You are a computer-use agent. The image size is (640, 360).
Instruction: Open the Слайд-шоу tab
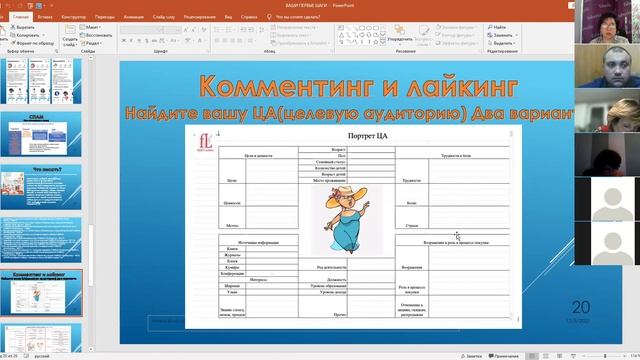[x=164, y=17]
